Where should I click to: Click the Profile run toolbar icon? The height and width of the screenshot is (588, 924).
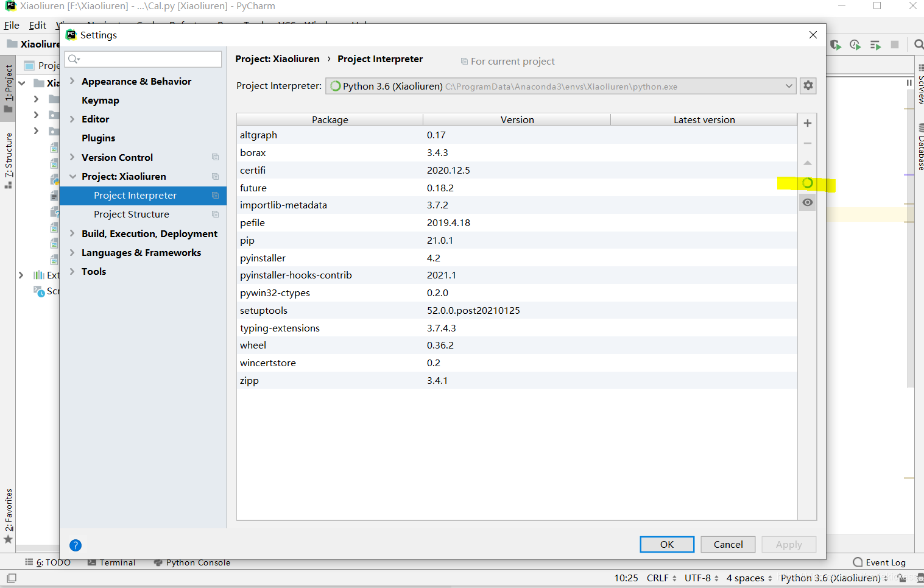point(855,44)
